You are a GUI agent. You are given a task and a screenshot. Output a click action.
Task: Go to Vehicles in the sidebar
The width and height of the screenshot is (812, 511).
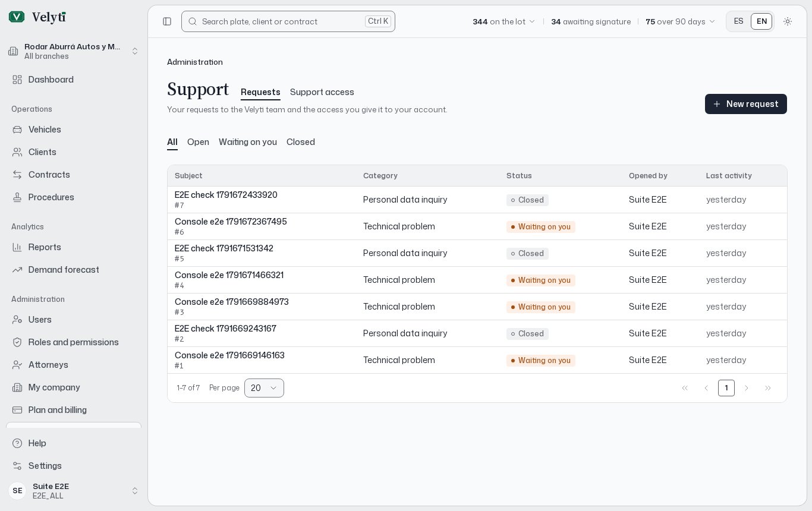click(x=74, y=130)
